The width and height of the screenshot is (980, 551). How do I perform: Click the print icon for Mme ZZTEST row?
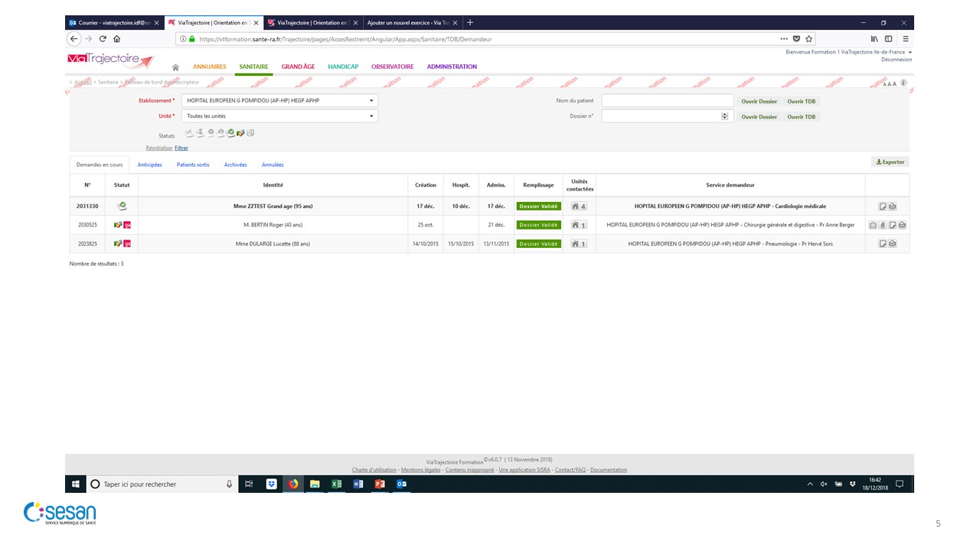pyautogui.click(x=893, y=207)
